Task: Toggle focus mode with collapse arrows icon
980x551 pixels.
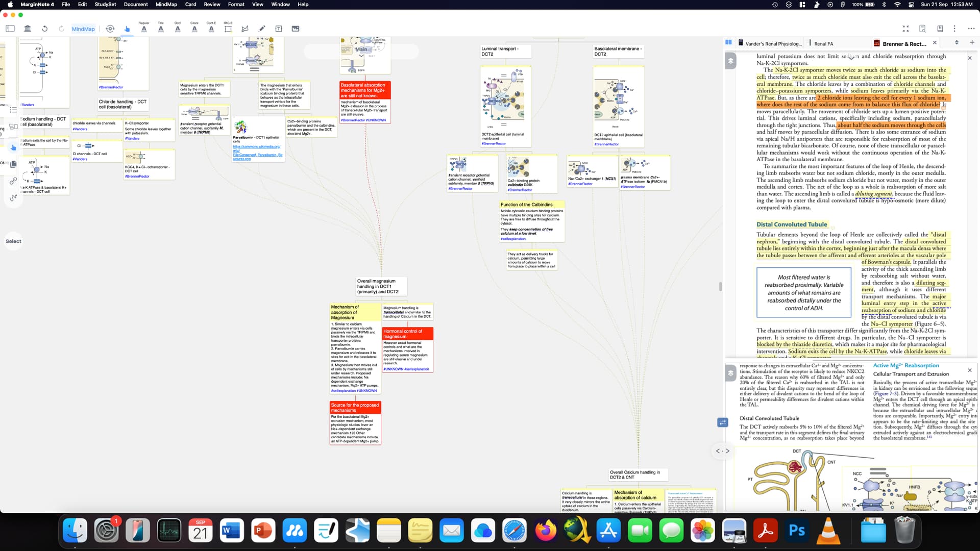Action: [x=905, y=29]
